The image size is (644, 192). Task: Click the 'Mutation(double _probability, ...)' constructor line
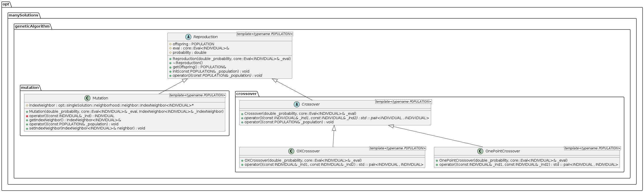pyautogui.click(x=126, y=111)
